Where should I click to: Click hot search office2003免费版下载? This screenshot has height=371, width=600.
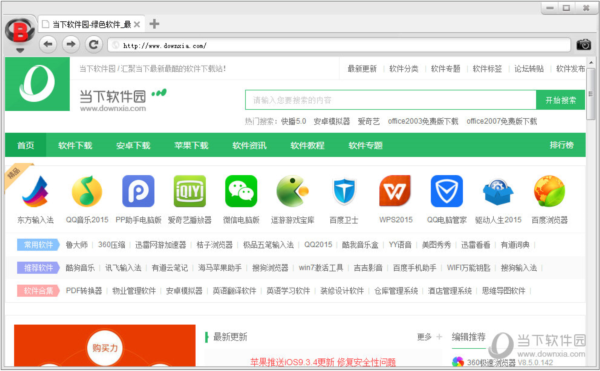coord(423,121)
